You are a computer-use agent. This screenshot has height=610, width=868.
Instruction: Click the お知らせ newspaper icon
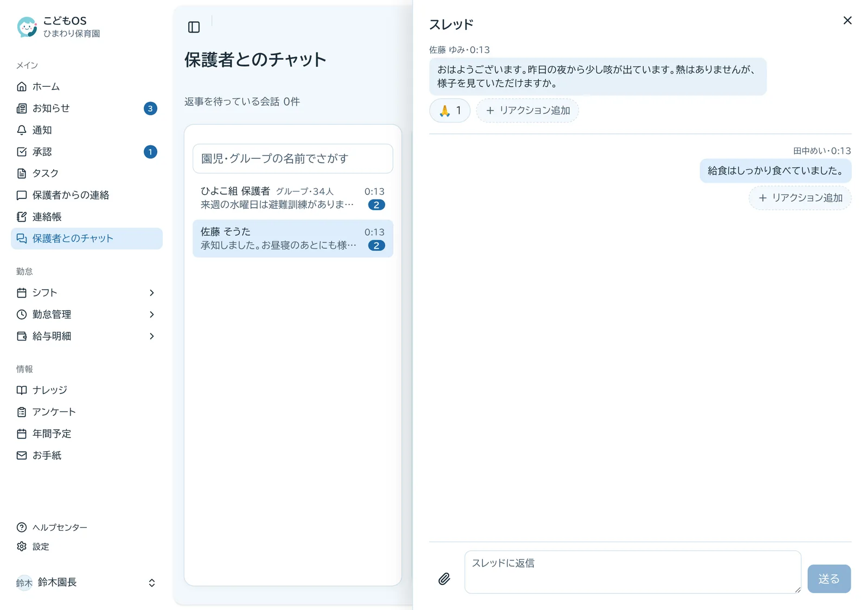tap(22, 108)
